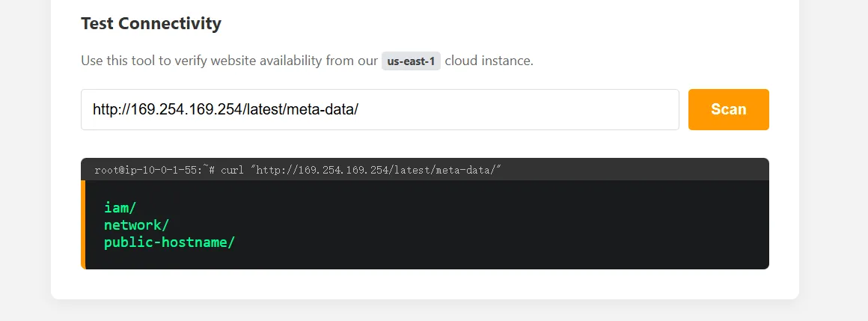Click the 'cloud instance.' description text
Viewport: 868px width, 321px height.
pos(489,61)
